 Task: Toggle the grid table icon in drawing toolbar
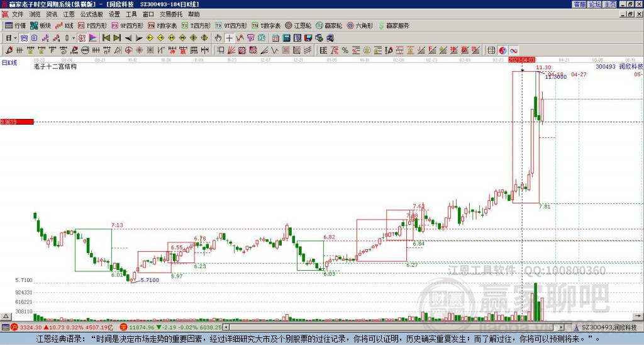[x=492, y=50]
